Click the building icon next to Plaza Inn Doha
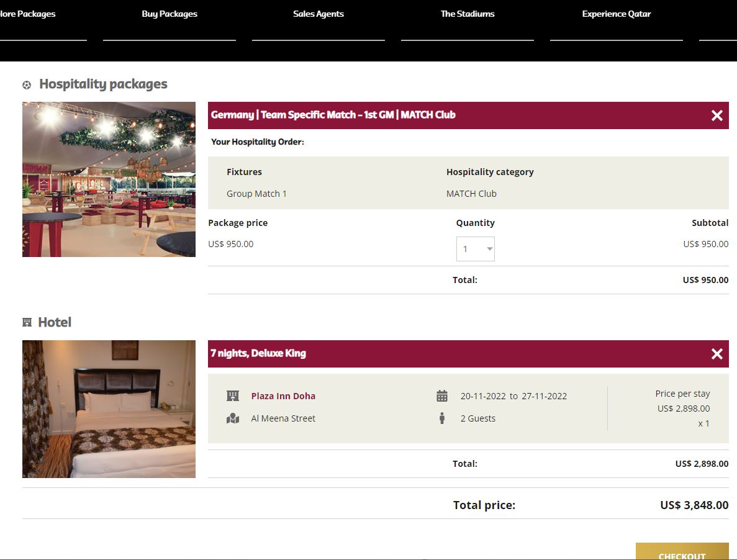Screen dimensions: 737x560 coord(233,396)
